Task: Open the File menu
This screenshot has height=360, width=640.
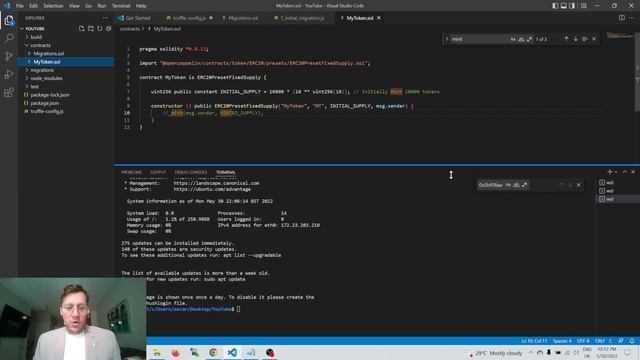Action: click(x=19, y=6)
